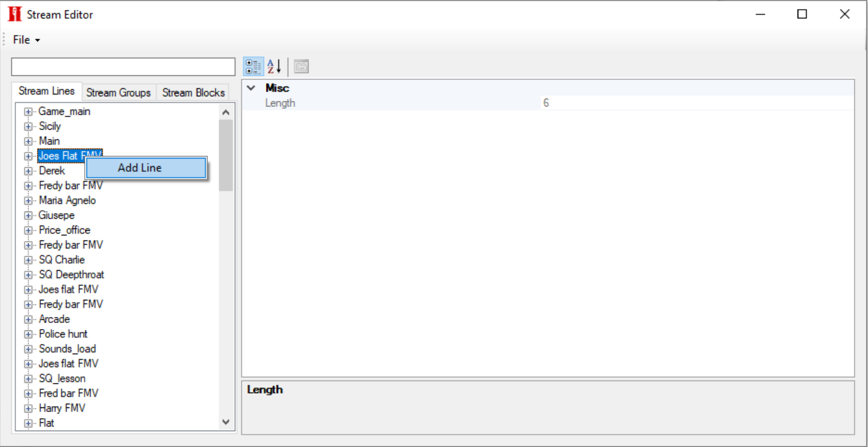Maximize the Stream Editor window
Image resolution: width=868 pixels, height=447 pixels.
tap(802, 14)
